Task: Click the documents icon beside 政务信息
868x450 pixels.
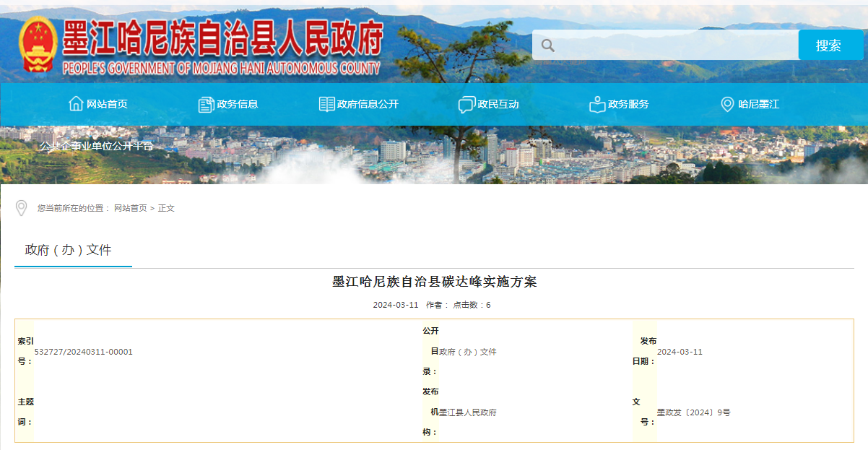Action: [x=207, y=104]
